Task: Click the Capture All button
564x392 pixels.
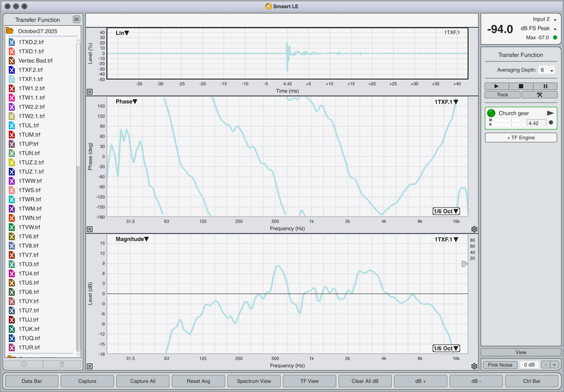Action: pos(143,381)
